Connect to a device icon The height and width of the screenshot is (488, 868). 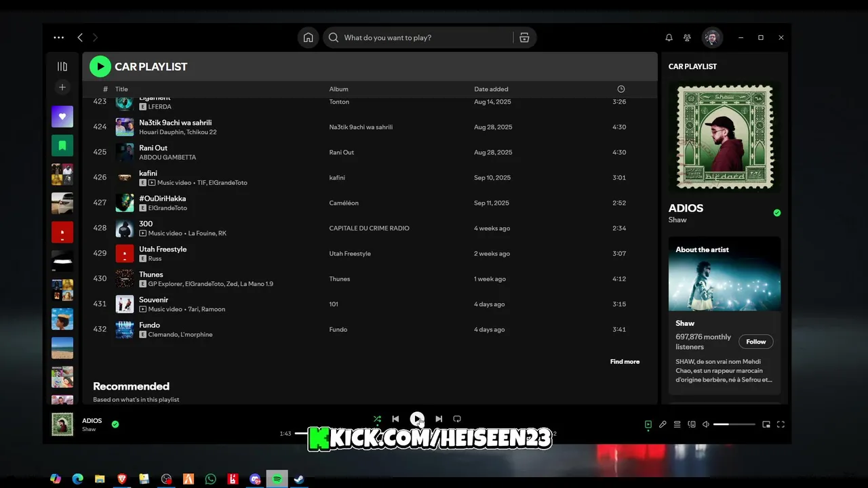click(x=692, y=424)
